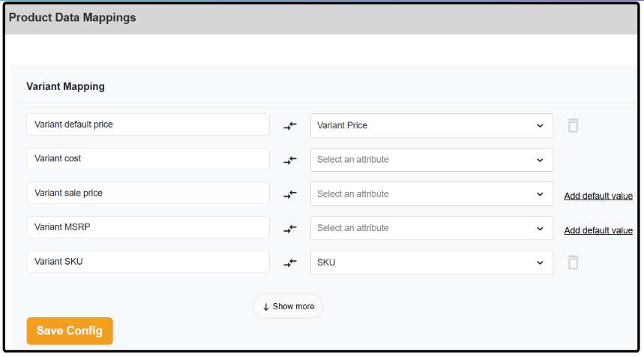Add default value for Variant MSRP
Image resolution: width=644 pixels, height=357 pixels.
click(598, 230)
